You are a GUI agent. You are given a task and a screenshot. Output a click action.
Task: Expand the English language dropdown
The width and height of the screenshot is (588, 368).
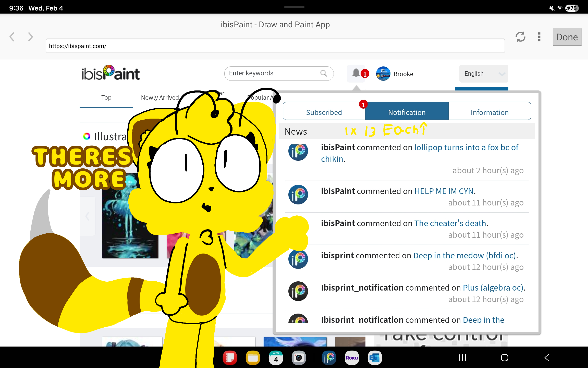484,74
